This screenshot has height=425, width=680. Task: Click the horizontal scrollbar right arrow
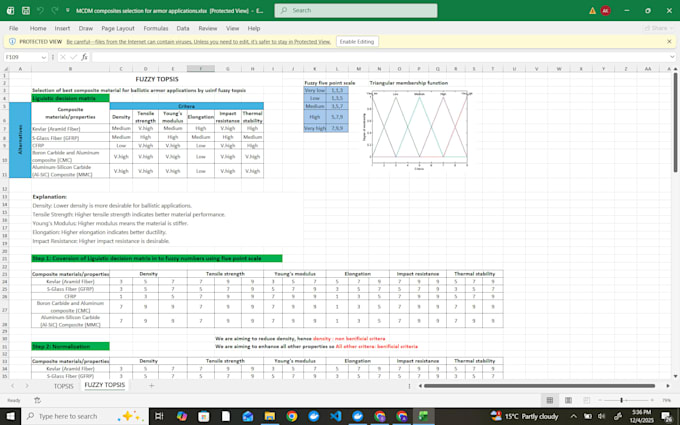point(668,386)
